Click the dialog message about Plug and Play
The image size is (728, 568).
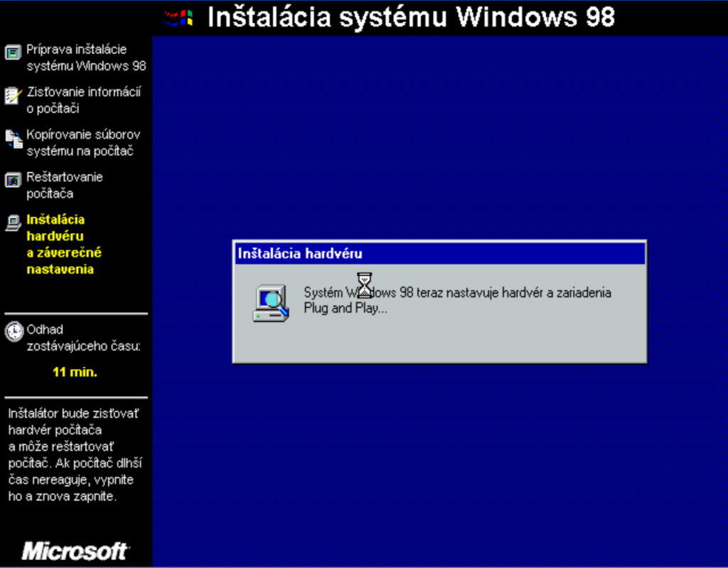pos(457,300)
